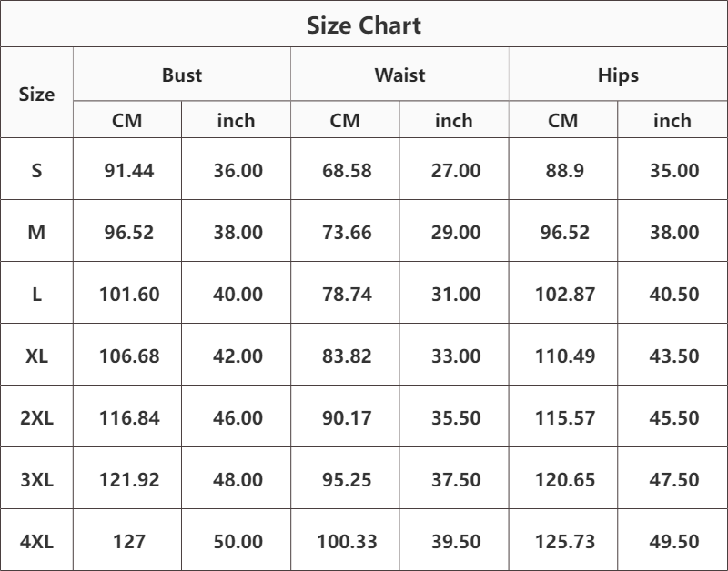Click the CM subheader under Hips

[x=563, y=120]
